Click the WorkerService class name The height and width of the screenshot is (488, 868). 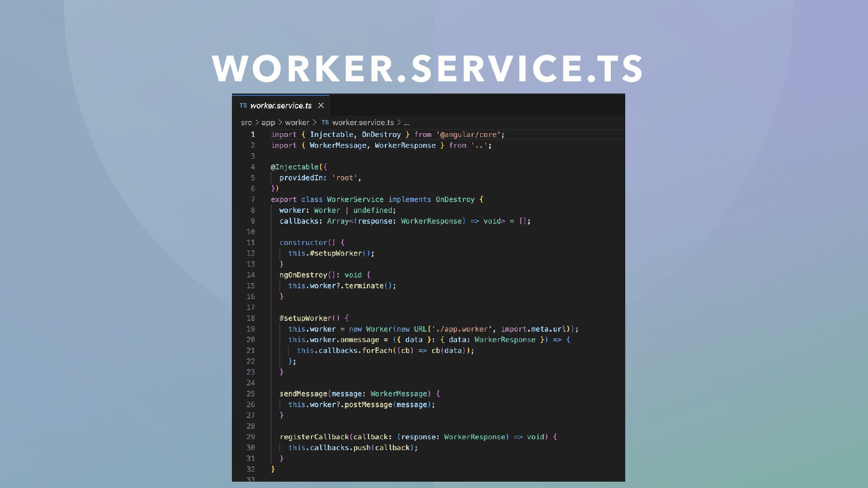click(x=355, y=199)
